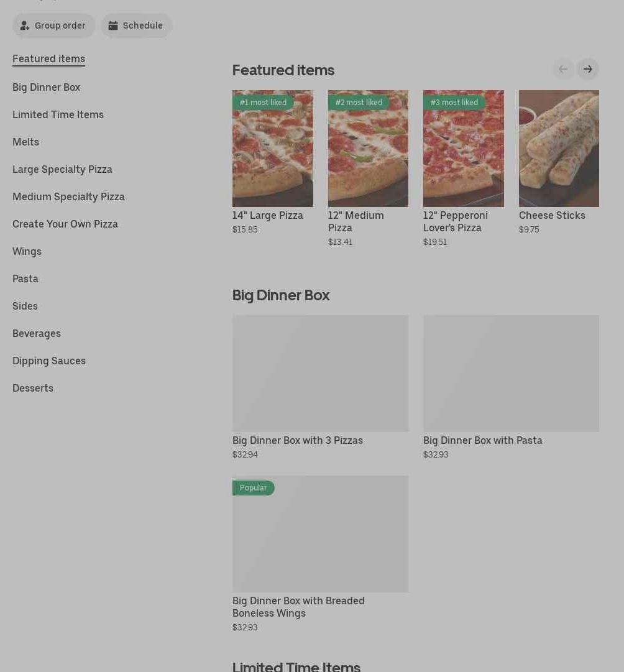624x672 pixels.
Task: Jump to Big Dinner Box category
Action: pyautogui.click(x=46, y=87)
